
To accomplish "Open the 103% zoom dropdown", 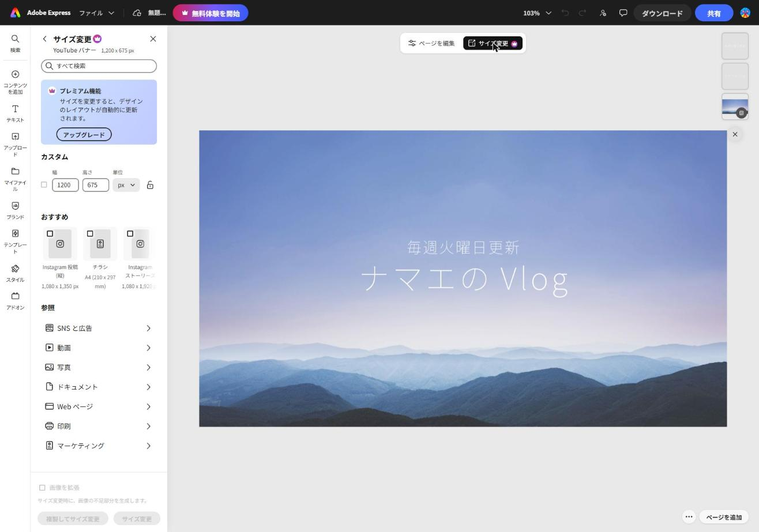I will tap(537, 13).
